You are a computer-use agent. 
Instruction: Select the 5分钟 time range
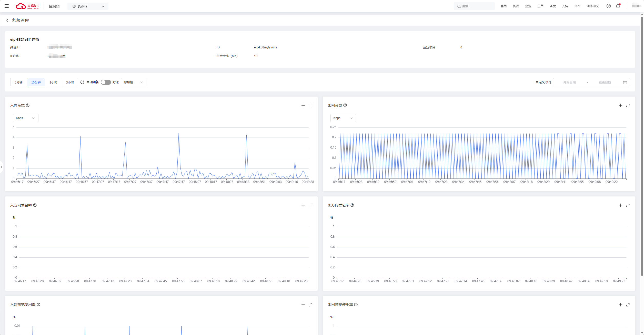(18, 82)
